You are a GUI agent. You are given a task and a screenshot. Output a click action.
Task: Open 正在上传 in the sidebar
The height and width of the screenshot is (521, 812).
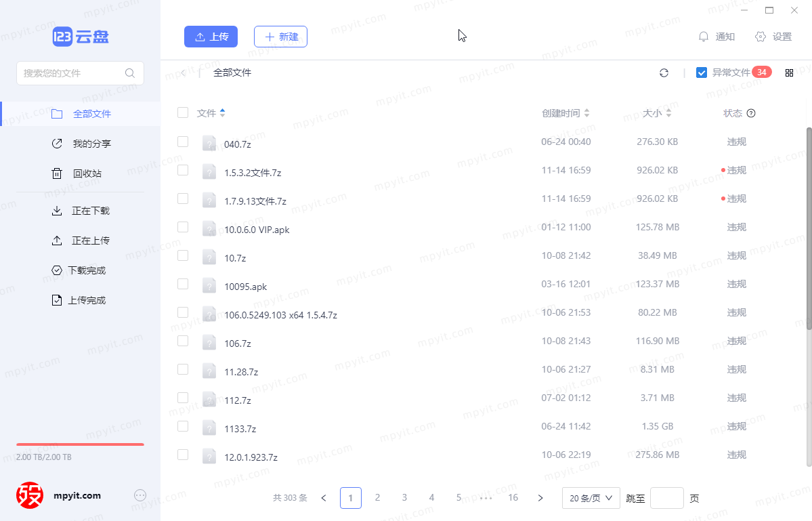[x=81, y=241]
